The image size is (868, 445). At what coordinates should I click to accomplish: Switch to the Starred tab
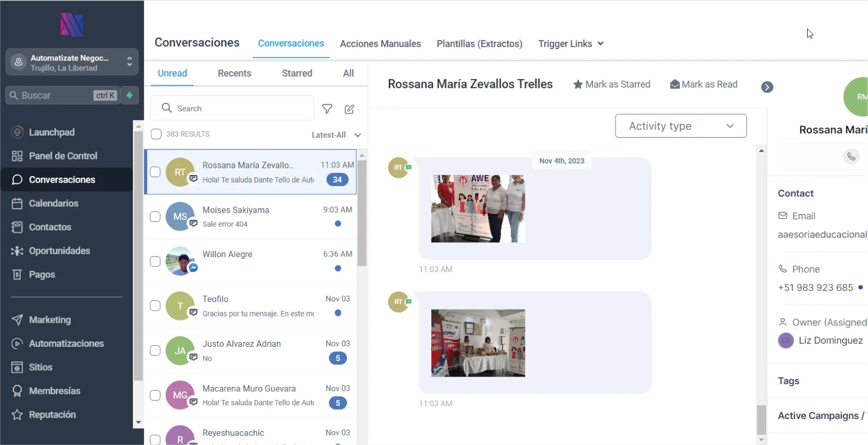[x=297, y=73]
